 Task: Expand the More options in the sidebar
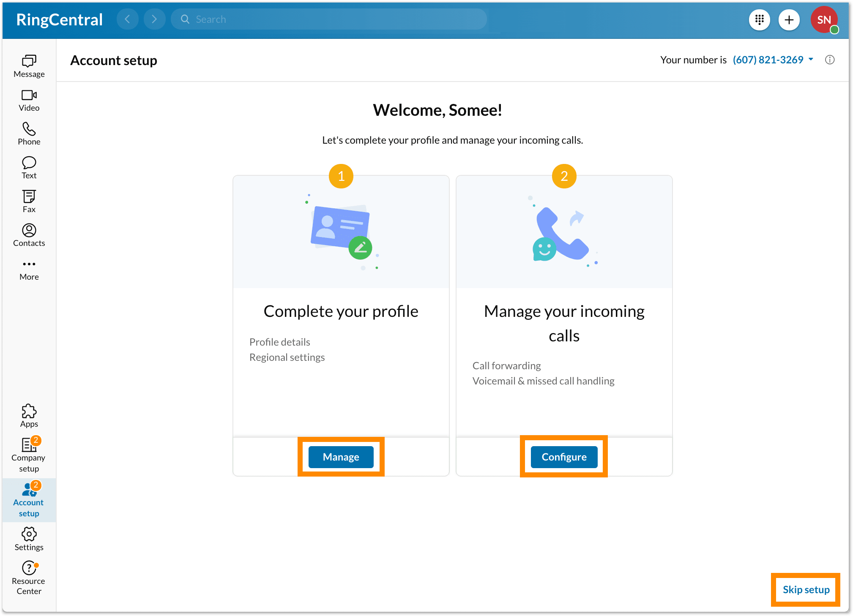[28, 268]
